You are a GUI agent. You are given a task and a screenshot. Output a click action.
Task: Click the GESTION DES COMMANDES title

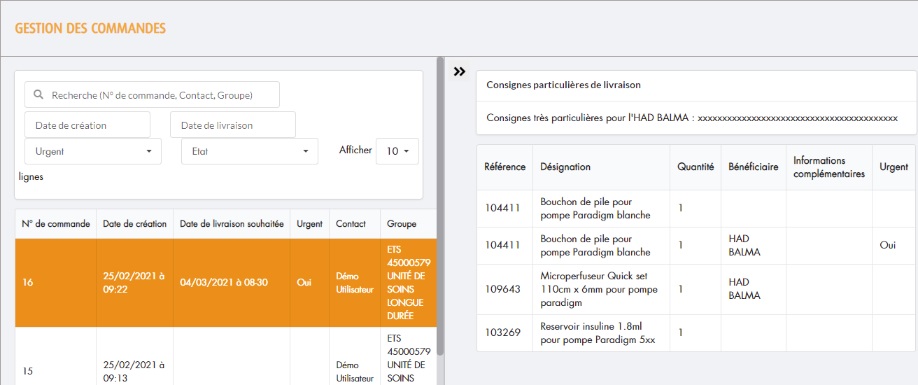click(x=90, y=28)
